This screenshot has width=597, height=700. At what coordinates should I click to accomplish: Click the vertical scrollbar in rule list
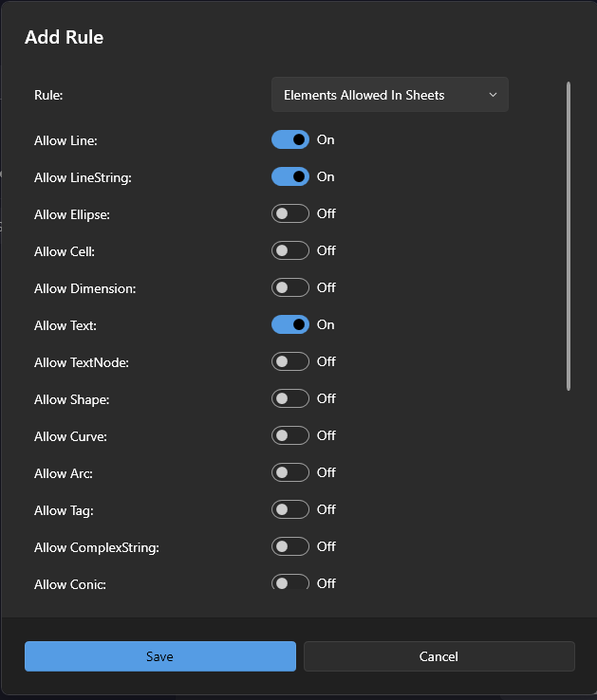(x=569, y=237)
